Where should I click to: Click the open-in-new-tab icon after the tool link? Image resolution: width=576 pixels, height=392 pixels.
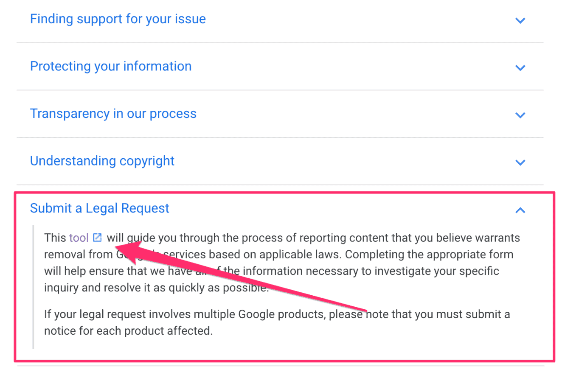pyautogui.click(x=98, y=238)
